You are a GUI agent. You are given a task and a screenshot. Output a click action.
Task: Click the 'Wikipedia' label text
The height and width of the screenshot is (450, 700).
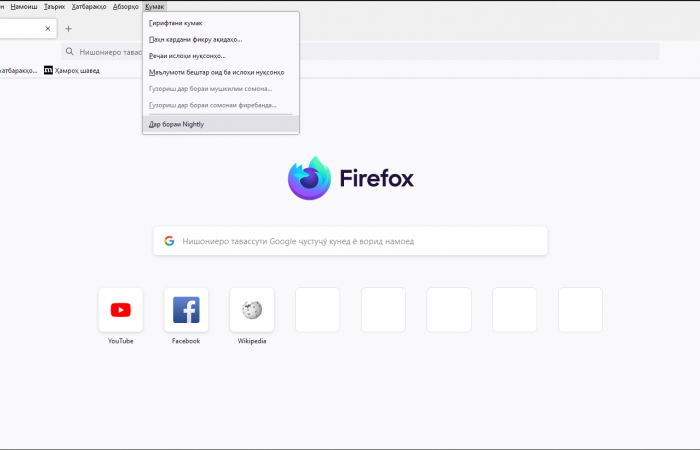[252, 341]
